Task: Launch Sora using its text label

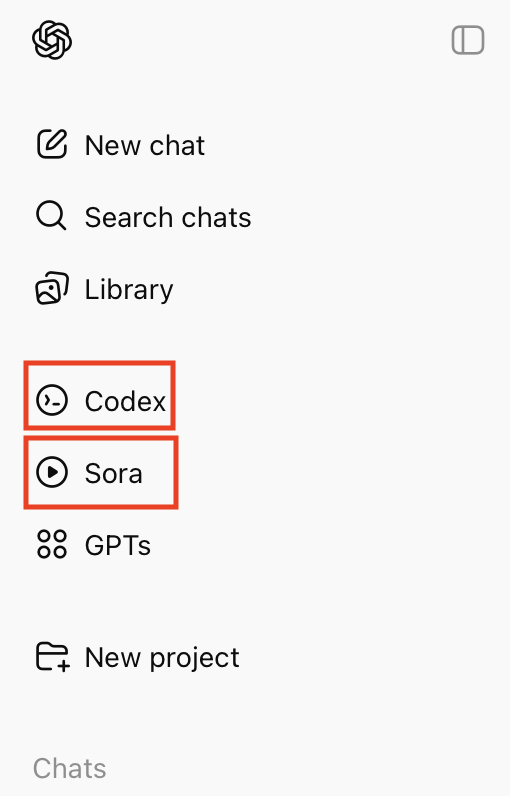Action: (x=114, y=473)
